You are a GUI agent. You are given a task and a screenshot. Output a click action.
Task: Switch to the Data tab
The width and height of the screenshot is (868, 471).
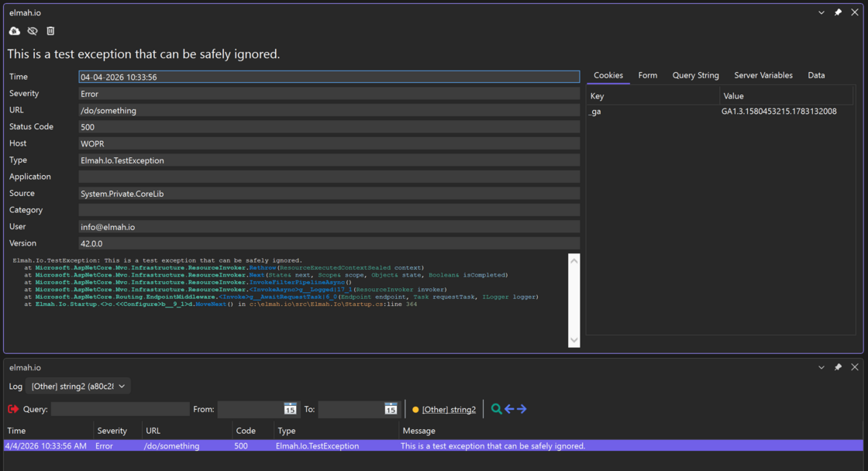click(x=816, y=75)
